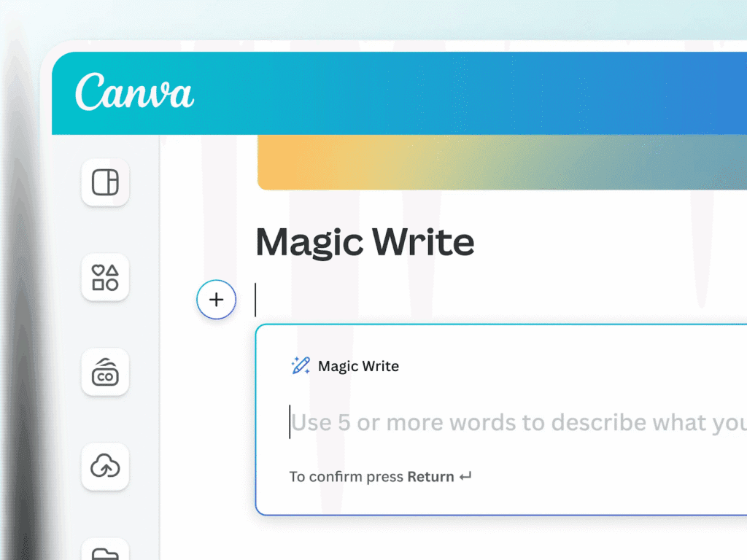Click the Canva logo in header

point(134,92)
